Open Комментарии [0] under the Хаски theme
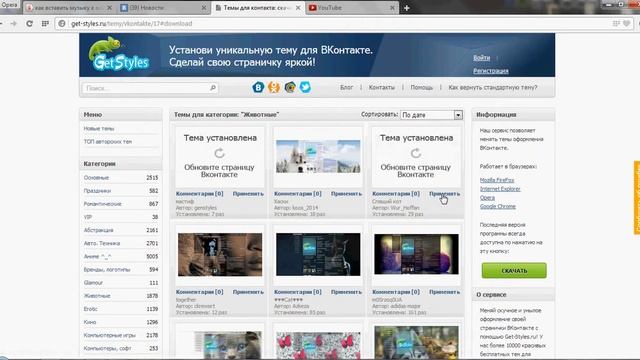Image resolution: width=640 pixels, height=360 pixels. 298,194
